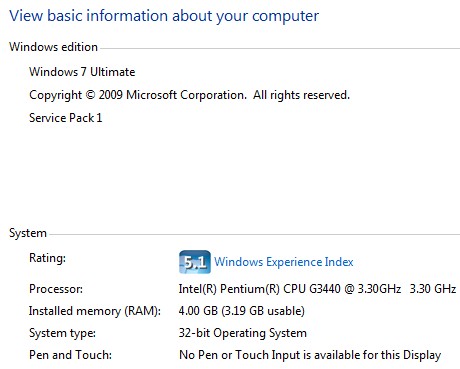Open the Windows Experience Index link
The width and height of the screenshot is (460, 369).
point(284,262)
